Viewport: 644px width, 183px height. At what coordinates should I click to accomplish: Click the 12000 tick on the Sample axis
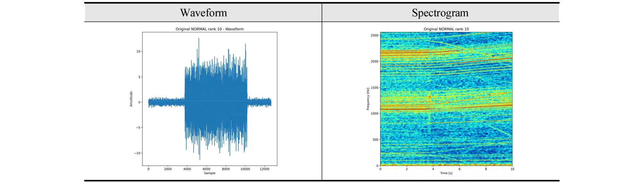(x=265, y=169)
